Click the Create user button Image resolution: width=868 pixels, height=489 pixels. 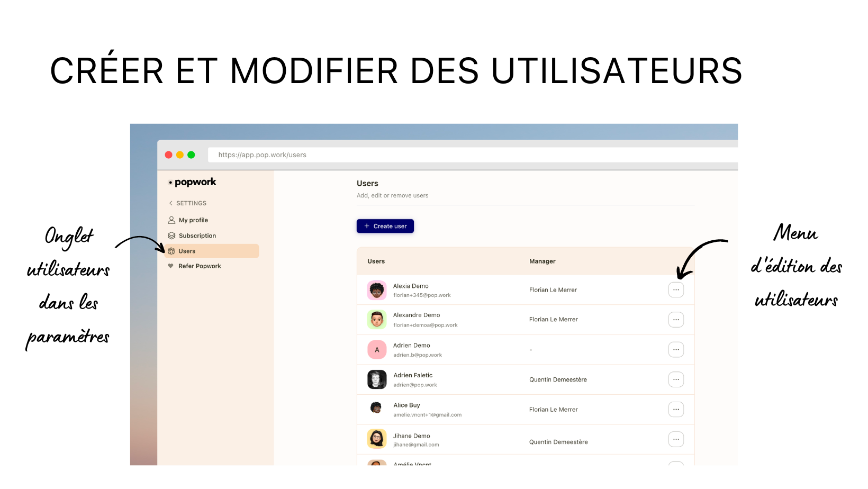pos(385,226)
